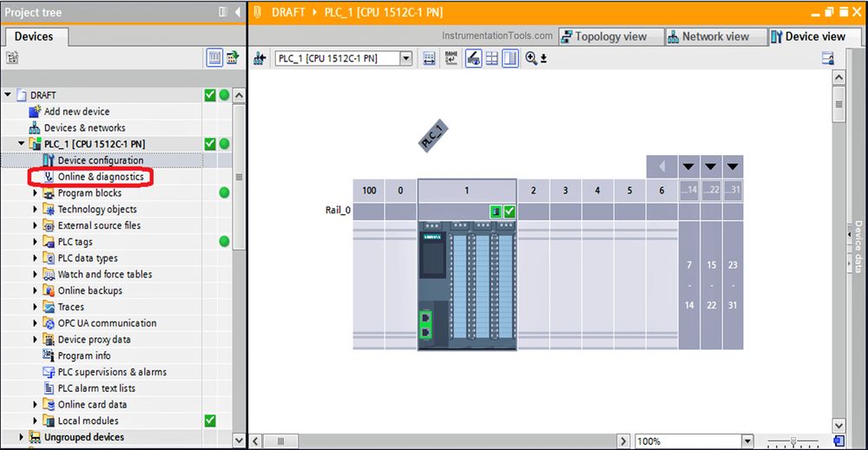Viewport: 868px width, 450px height.
Task: Select Device configuration in the tree
Action: point(101,160)
